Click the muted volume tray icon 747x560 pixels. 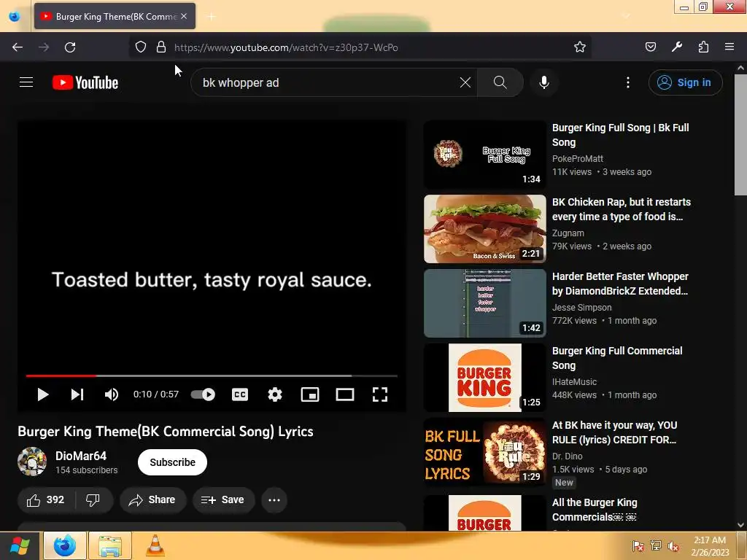point(673,545)
